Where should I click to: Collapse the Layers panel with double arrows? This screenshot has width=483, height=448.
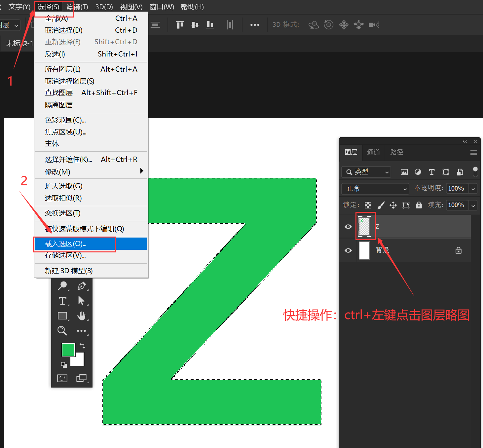(465, 141)
